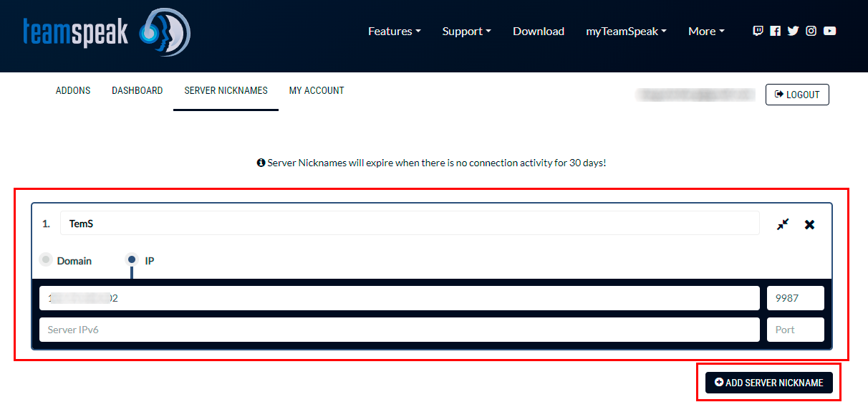The height and width of the screenshot is (402, 868).
Task: Click the Server IPv6 input field
Action: tap(399, 330)
